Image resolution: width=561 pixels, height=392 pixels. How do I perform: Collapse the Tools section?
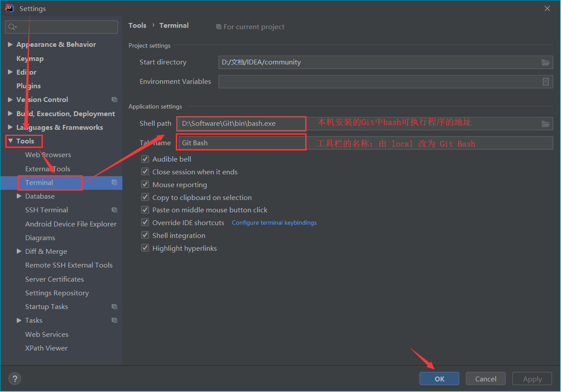coord(11,141)
